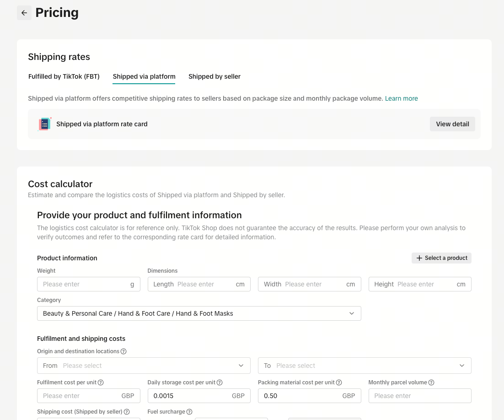The height and width of the screenshot is (420, 504).
Task: Open the To destination dropdown
Action: coord(365,366)
